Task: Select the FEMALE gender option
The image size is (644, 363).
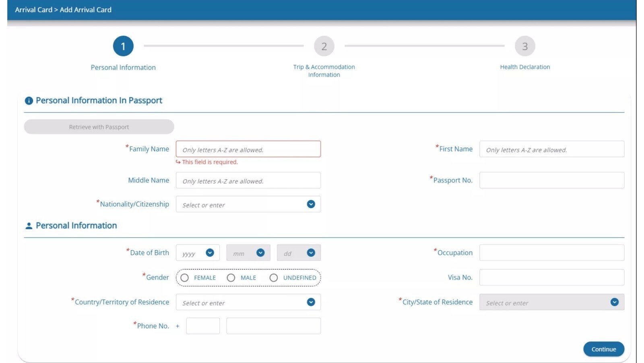Action: pyautogui.click(x=185, y=278)
